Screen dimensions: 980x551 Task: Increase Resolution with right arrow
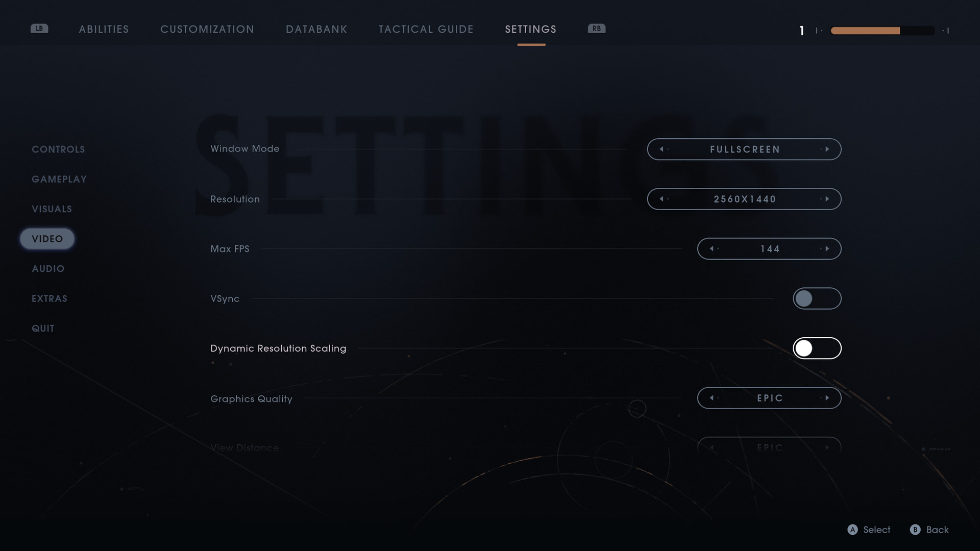827,199
